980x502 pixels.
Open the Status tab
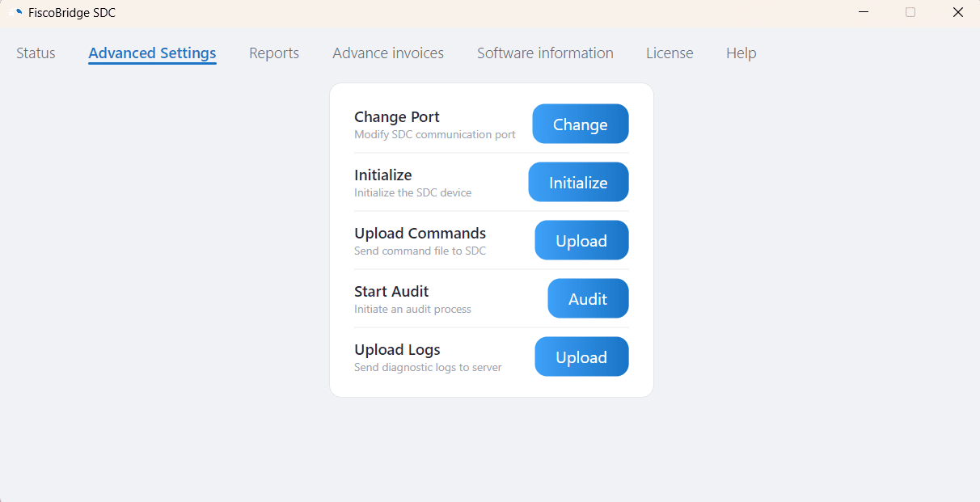click(36, 53)
